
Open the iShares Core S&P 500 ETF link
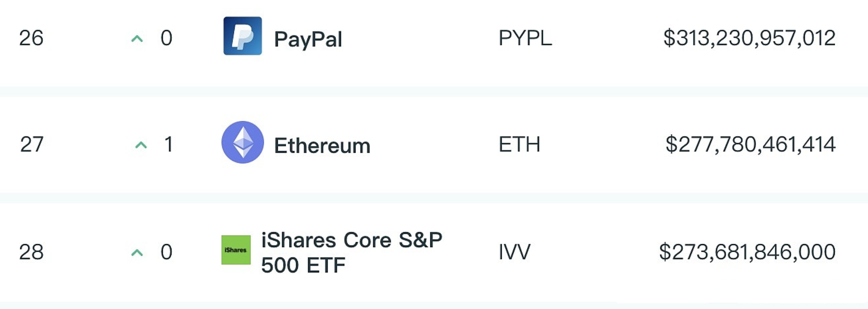[351, 252]
